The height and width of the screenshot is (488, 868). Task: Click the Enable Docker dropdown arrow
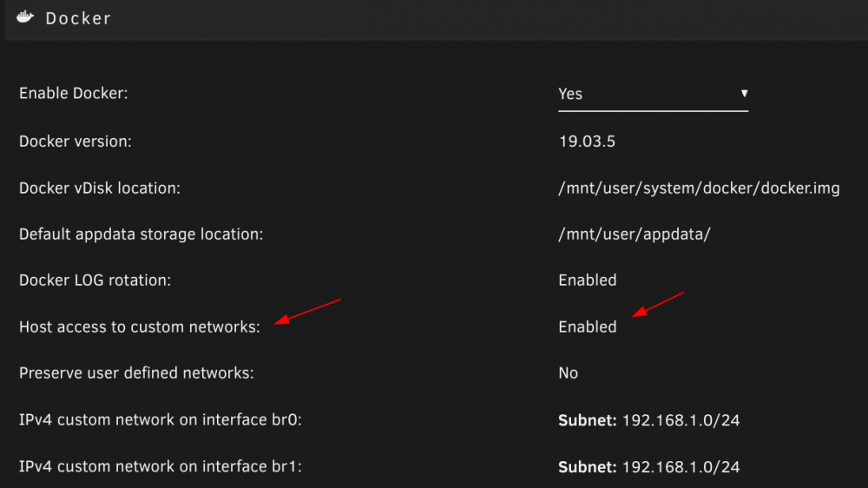click(744, 94)
